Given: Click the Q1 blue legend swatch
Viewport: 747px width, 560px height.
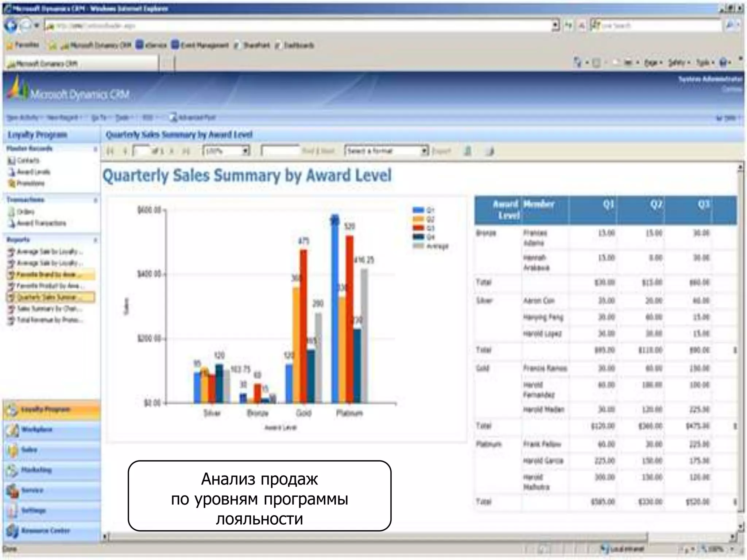Looking at the screenshot, I should coord(418,210).
